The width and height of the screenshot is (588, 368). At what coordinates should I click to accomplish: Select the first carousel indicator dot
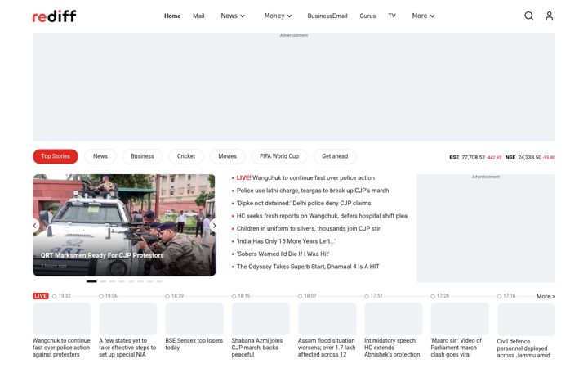click(91, 281)
